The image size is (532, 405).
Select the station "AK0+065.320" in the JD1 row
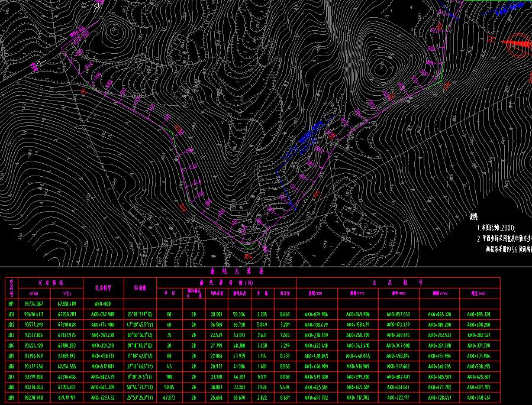point(439,314)
